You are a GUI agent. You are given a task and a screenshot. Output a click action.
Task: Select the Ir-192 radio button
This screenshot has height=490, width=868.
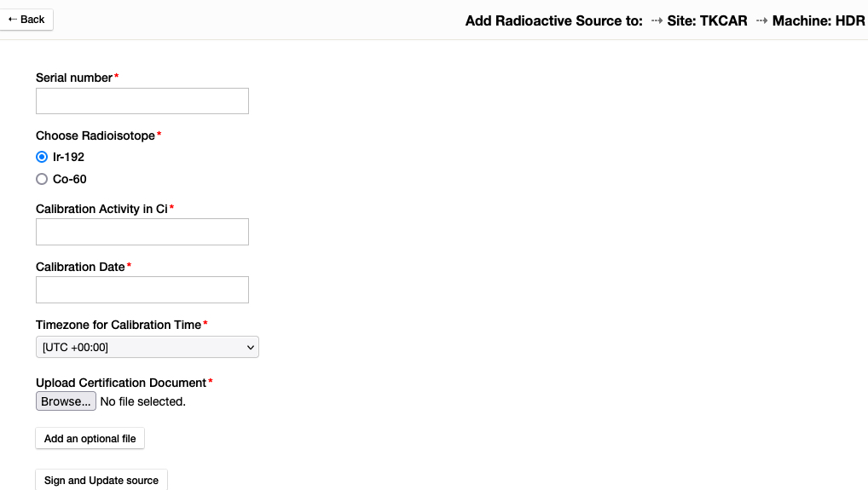tap(42, 157)
